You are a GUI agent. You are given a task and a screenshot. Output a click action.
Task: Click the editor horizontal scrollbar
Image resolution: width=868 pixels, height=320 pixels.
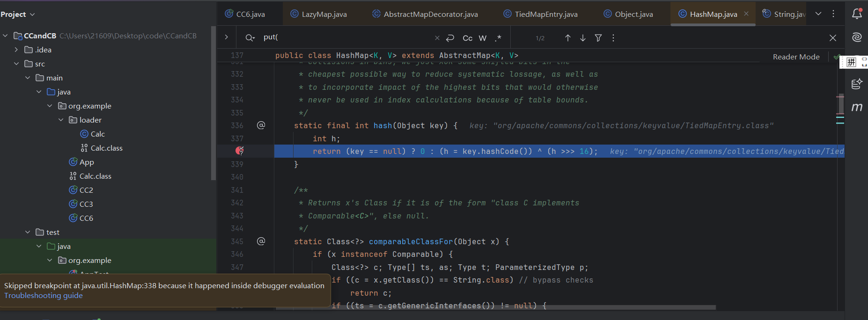(496, 307)
